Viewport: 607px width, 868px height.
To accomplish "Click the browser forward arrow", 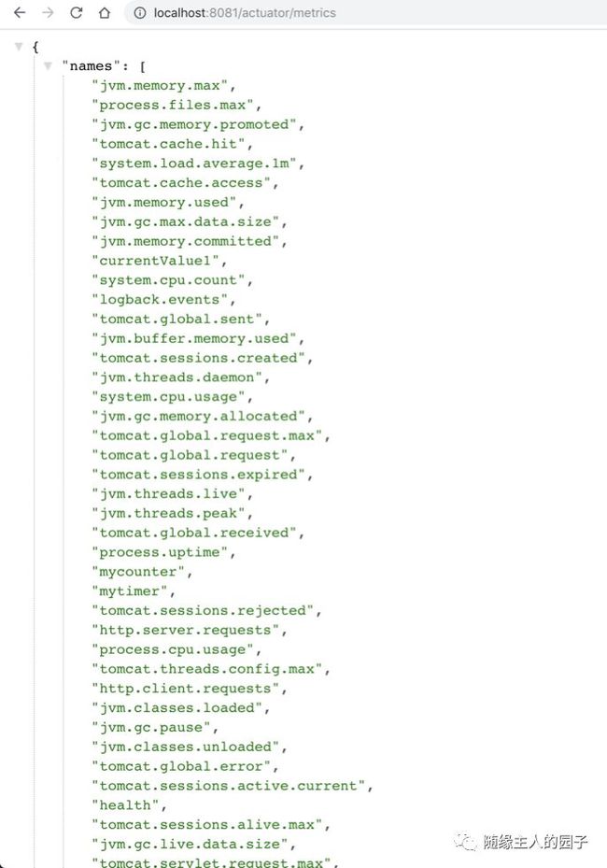I will click(49, 13).
